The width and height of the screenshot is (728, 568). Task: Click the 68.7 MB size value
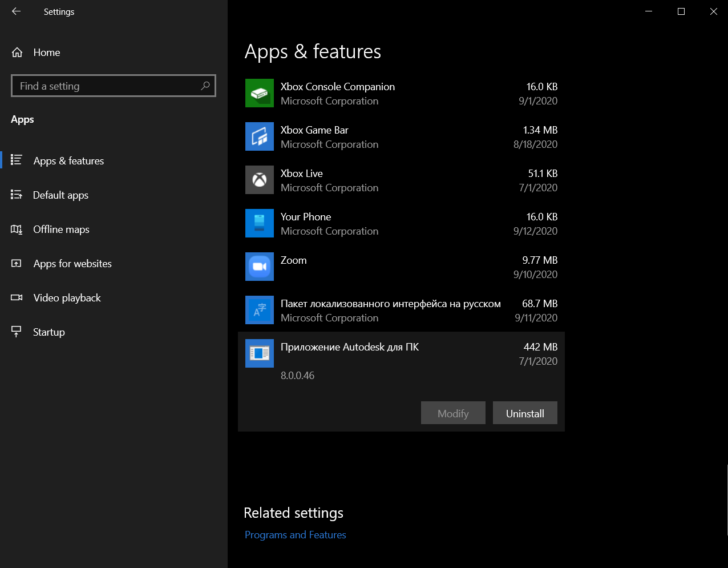pos(540,304)
